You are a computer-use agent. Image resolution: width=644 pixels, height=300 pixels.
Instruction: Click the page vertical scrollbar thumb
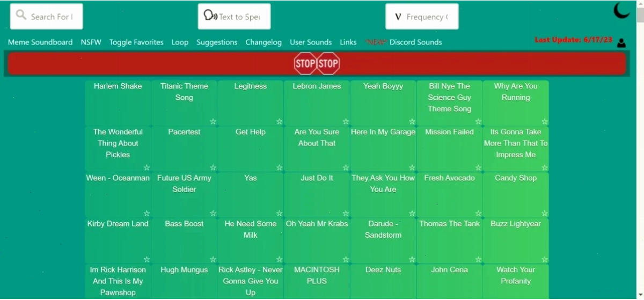coord(640,15)
